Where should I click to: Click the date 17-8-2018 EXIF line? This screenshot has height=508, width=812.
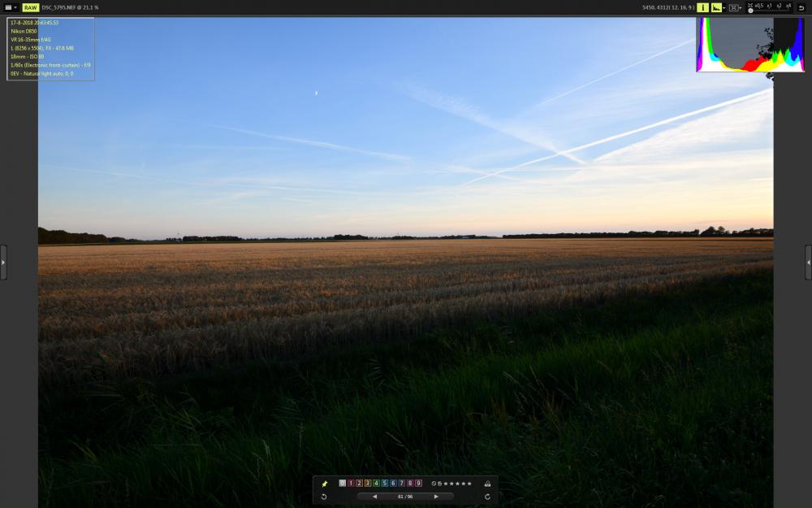[x=34, y=23]
